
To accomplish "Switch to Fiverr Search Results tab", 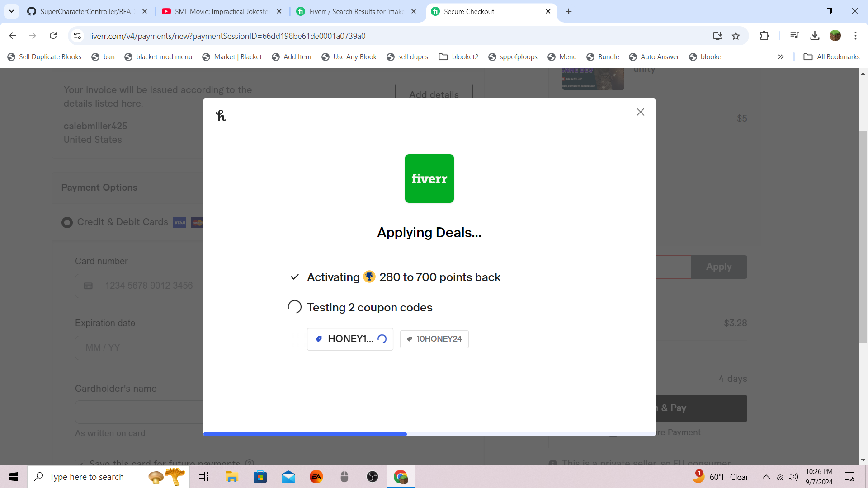I will 355,11.
